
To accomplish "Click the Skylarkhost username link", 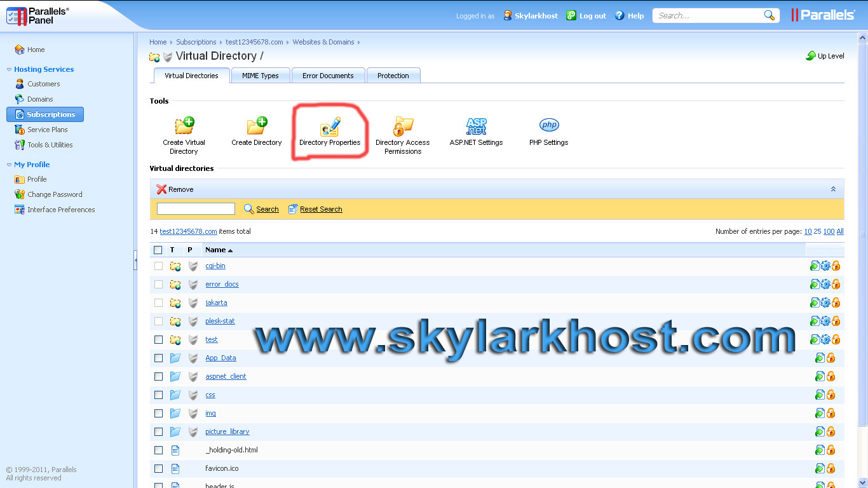I will (536, 16).
